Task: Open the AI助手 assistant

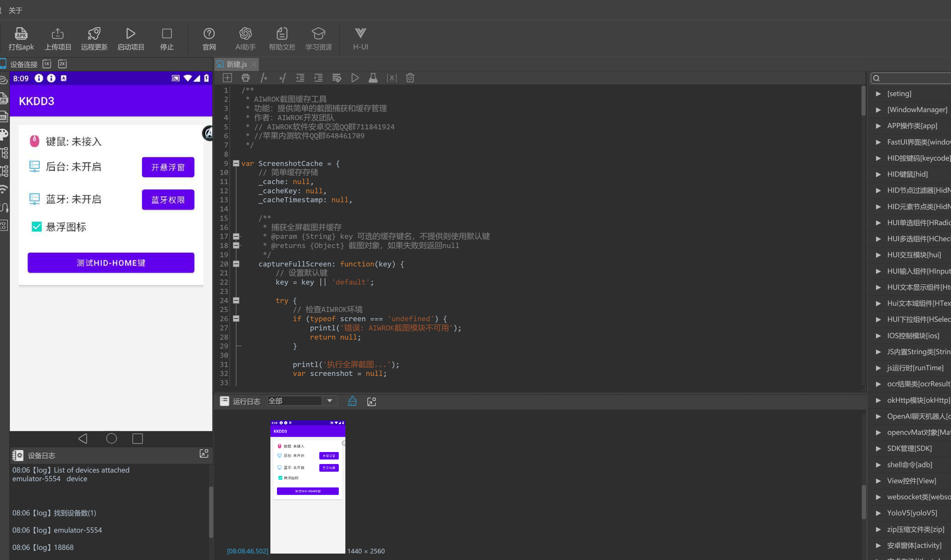Action: click(245, 34)
